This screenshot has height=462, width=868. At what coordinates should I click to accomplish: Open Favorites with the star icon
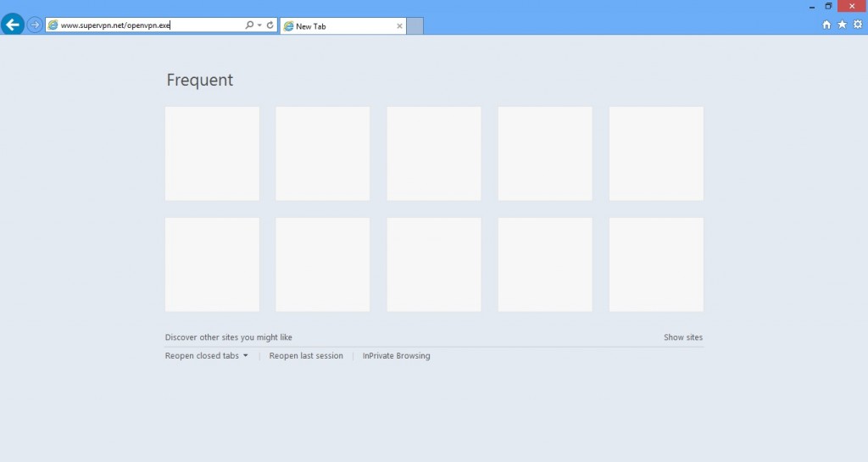pyautogui.click(x=842, y=25)
